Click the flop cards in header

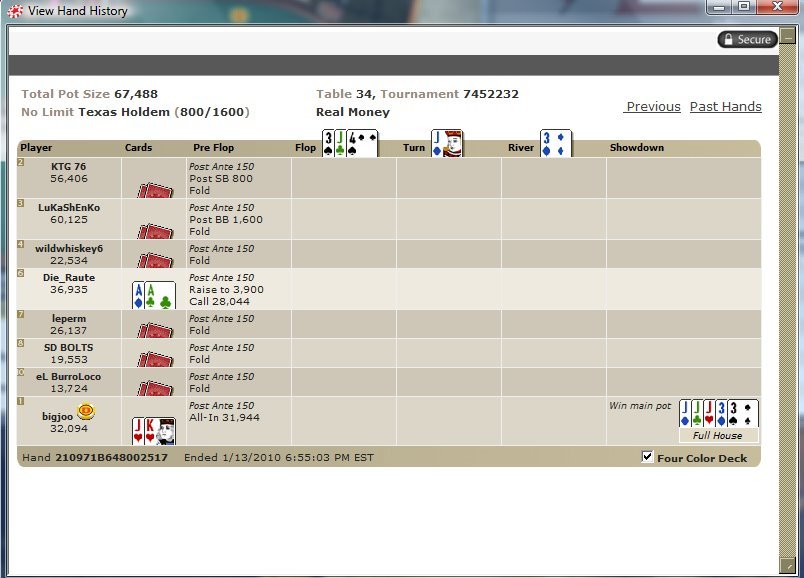tap(350, 144)
